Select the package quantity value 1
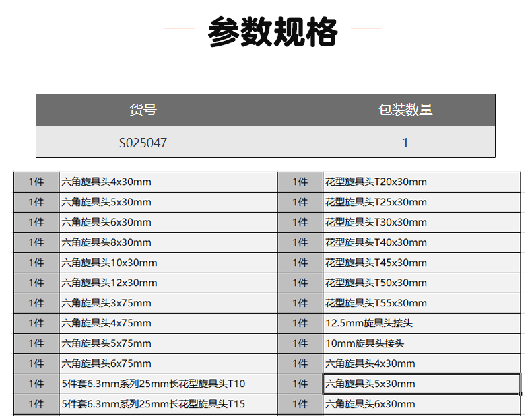This screenshot has height=416, width=532. (x=405, y=143)
